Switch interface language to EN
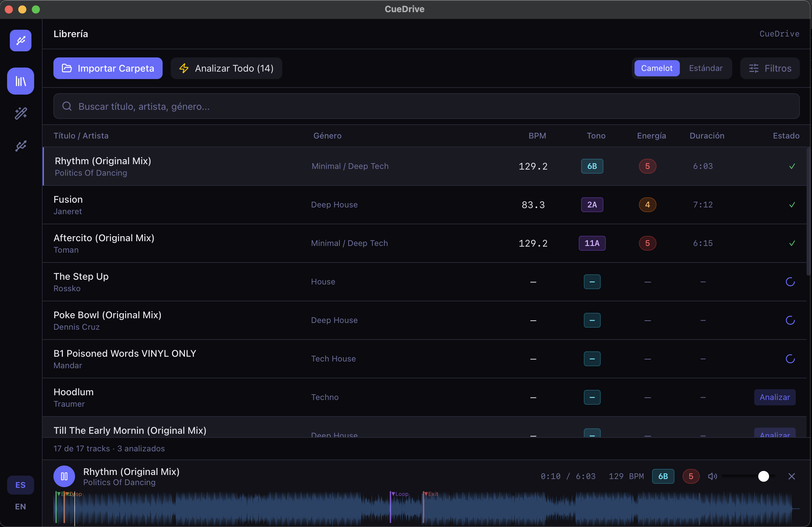 point(20,506)
